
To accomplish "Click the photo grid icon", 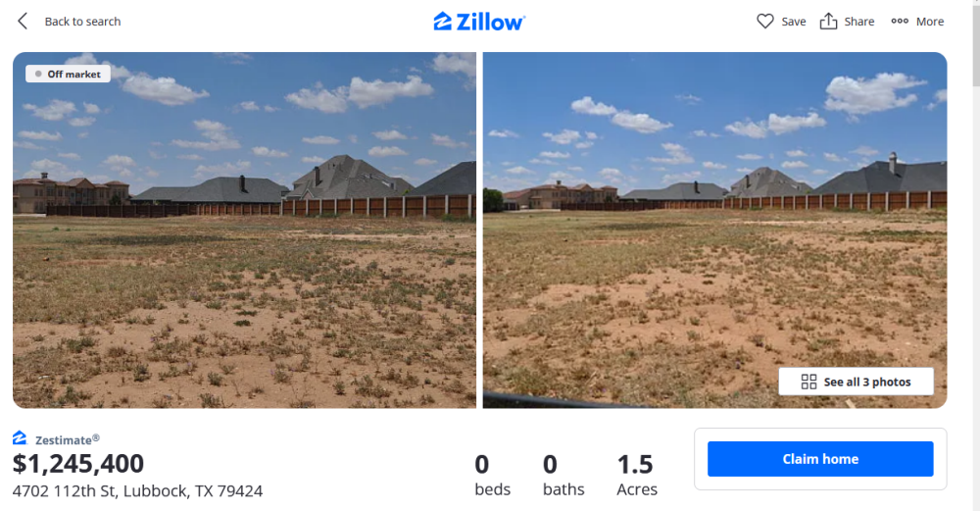I will pos(808,382).
